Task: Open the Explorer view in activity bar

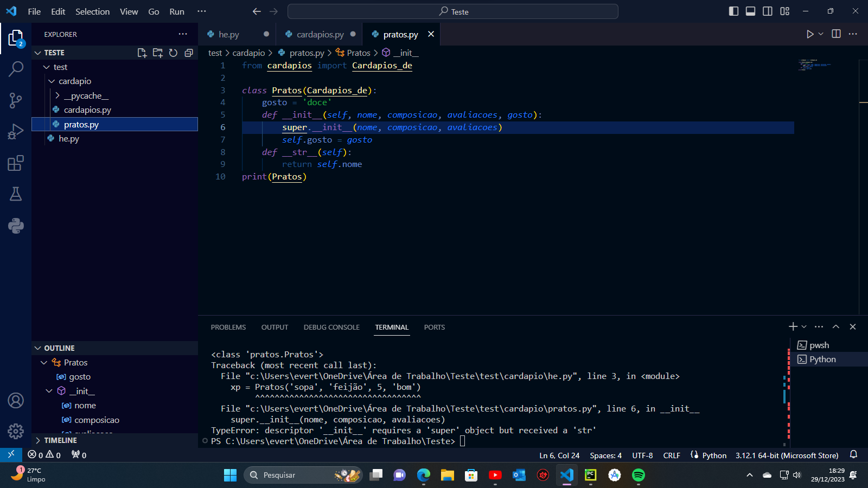Action: pos(16,38)
